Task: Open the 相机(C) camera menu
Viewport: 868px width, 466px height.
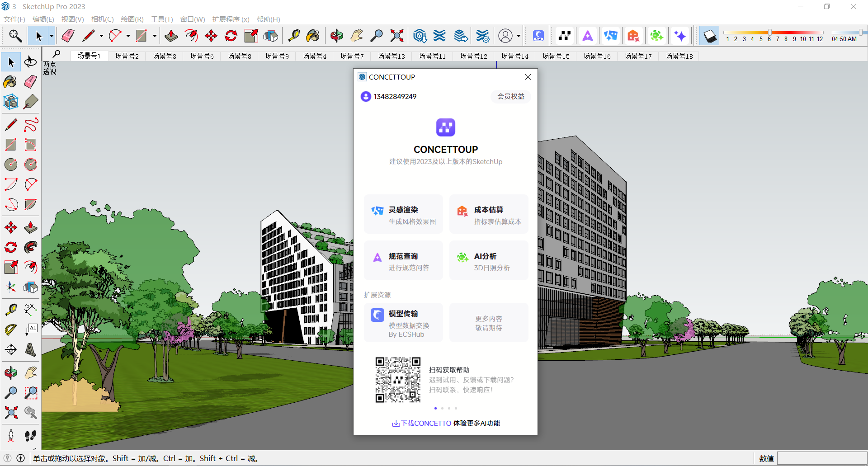Action: [102, 19]
